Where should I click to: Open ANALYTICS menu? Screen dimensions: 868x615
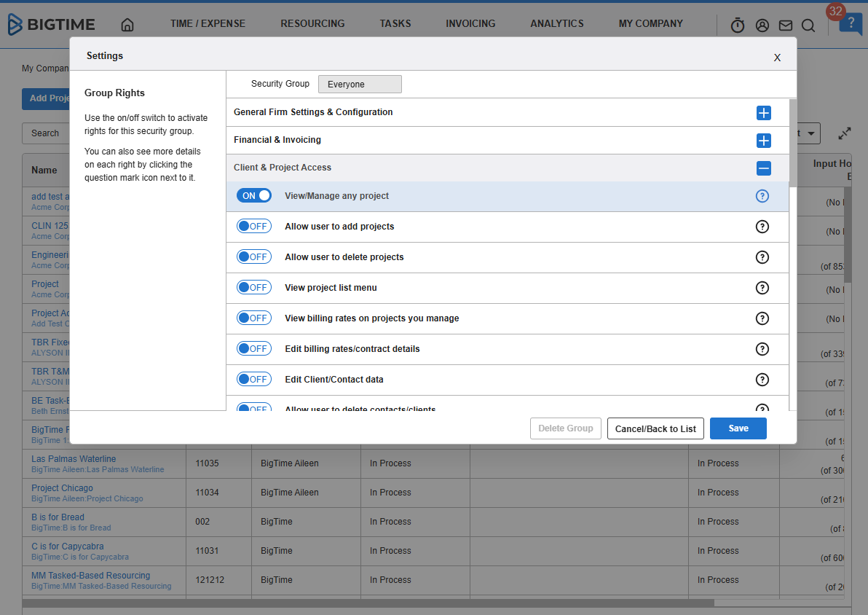coord(557,24)
